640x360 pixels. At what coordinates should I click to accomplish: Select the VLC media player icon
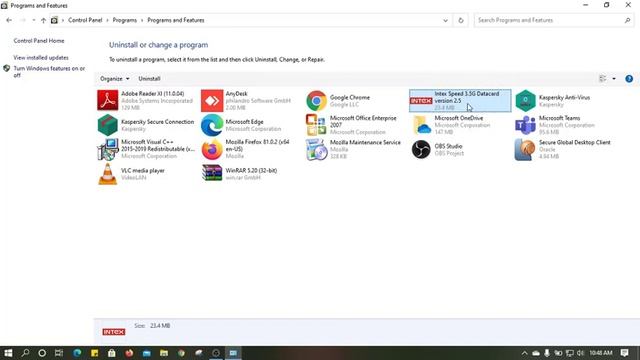pyautogui.click(x=108, y=174)
